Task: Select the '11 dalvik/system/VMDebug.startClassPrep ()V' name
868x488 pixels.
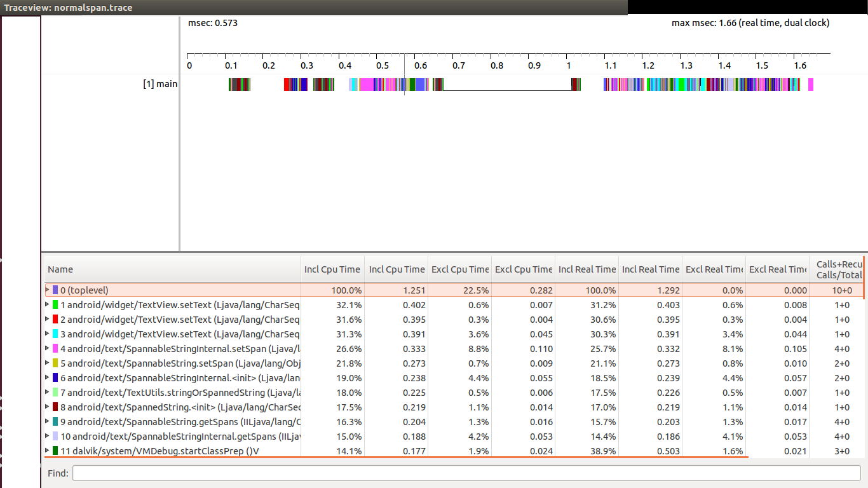Action: tap(159, 451)
